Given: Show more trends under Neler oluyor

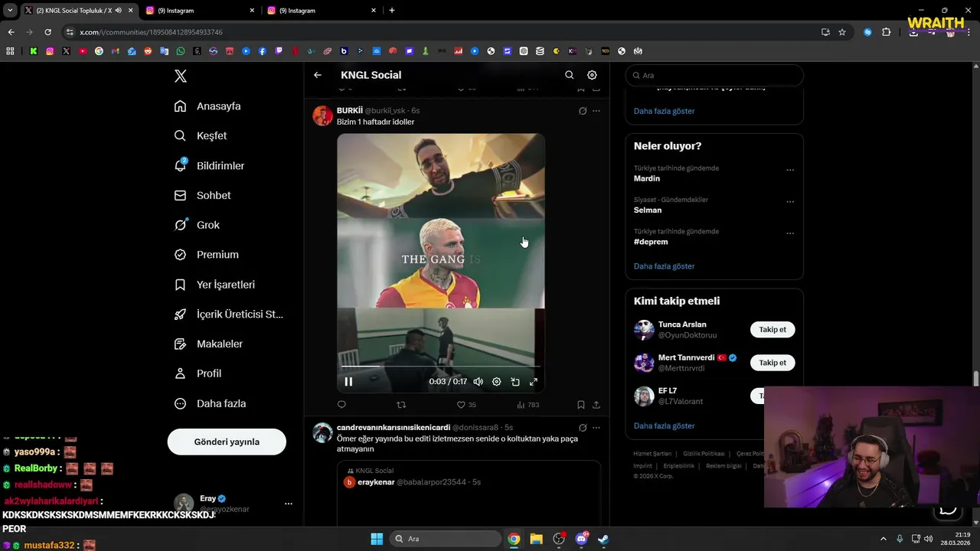Looking at the screenshot, I should click(664, 266).
